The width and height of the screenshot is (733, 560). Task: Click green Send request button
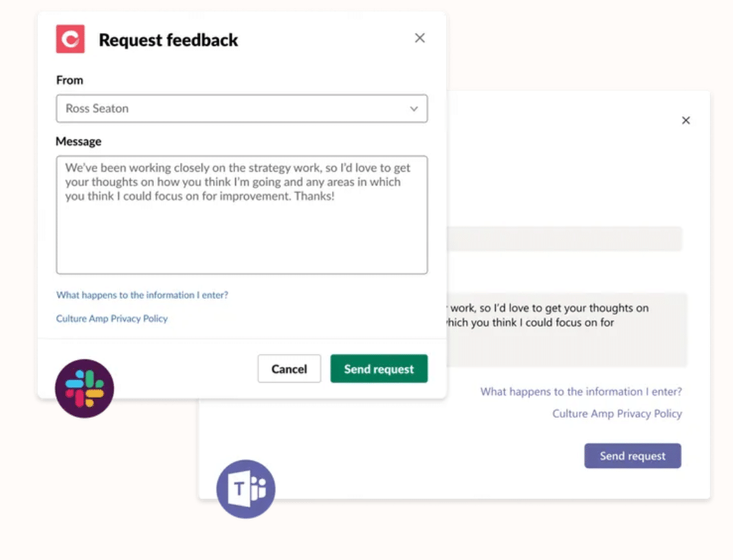[379, 368]
